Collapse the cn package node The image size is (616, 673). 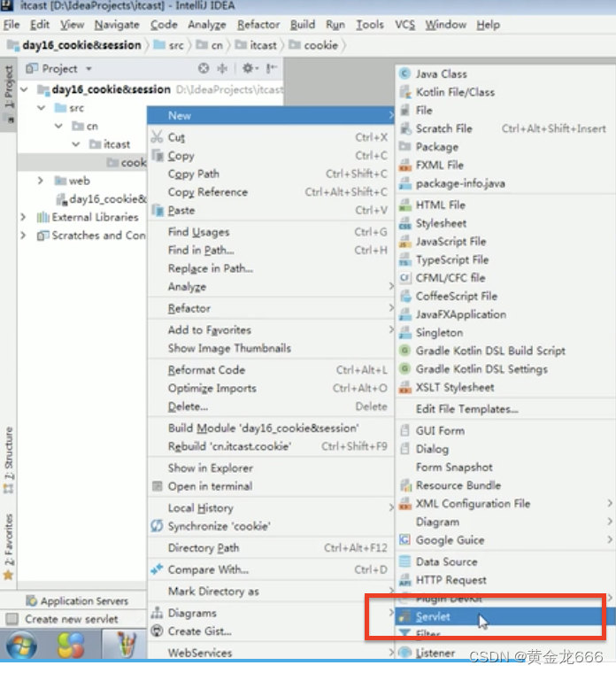pyautogui.click(x=58, y=126)
